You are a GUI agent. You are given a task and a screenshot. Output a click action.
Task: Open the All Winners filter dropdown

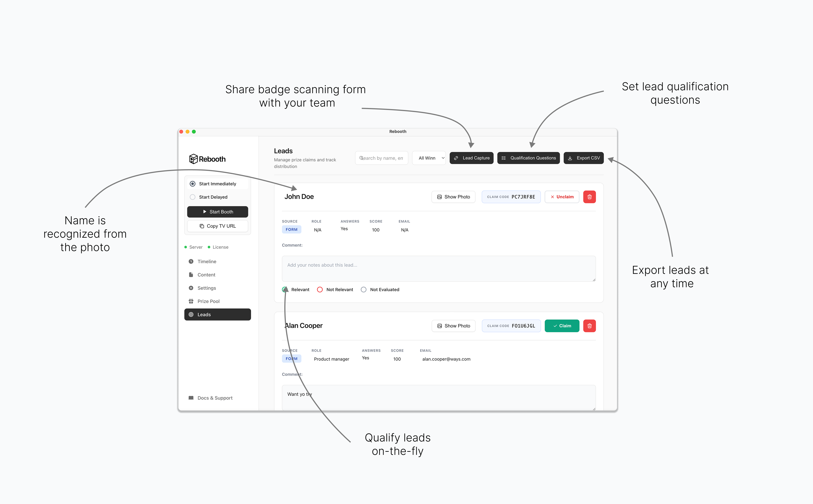pyautogui.click(x=429, y=158)
